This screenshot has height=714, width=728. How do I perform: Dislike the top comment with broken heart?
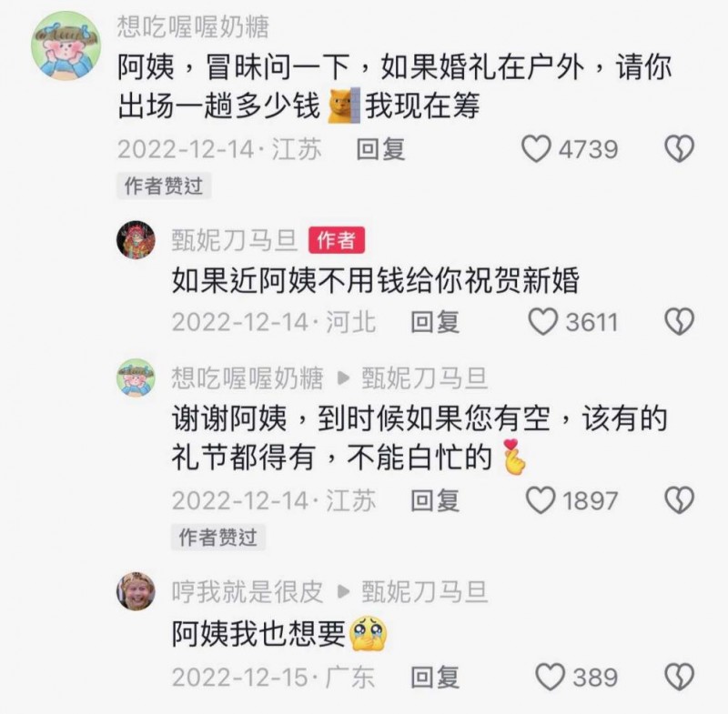pyautogui.click(x=679, y=149)
